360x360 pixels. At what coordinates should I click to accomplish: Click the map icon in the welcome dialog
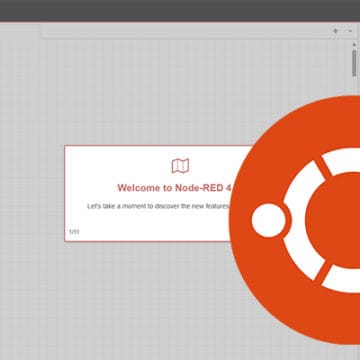point(180,166)
